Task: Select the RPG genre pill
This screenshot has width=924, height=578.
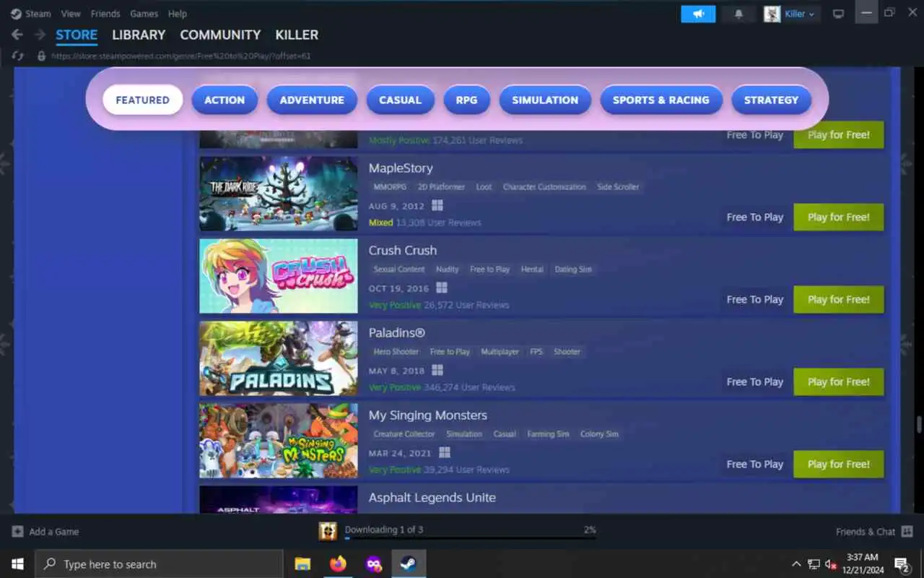Action: [466, 100]
